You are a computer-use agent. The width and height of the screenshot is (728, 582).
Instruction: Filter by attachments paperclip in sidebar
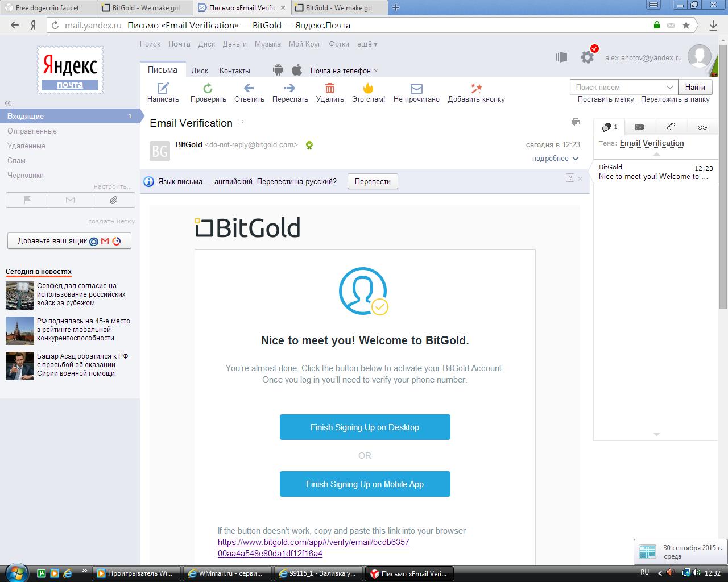click(114, 200)
